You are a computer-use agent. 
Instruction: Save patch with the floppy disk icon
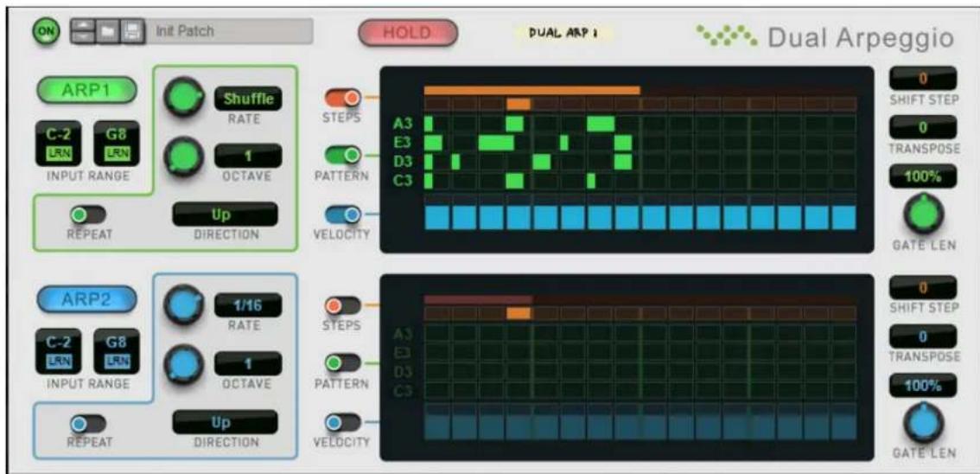tap(132, 30)
